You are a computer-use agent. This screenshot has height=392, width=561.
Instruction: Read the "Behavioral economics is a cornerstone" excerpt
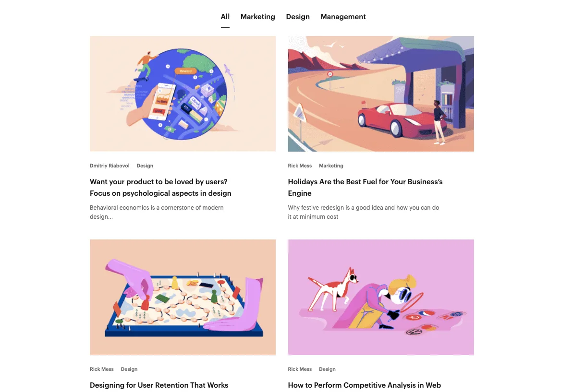tap(157, 212)
